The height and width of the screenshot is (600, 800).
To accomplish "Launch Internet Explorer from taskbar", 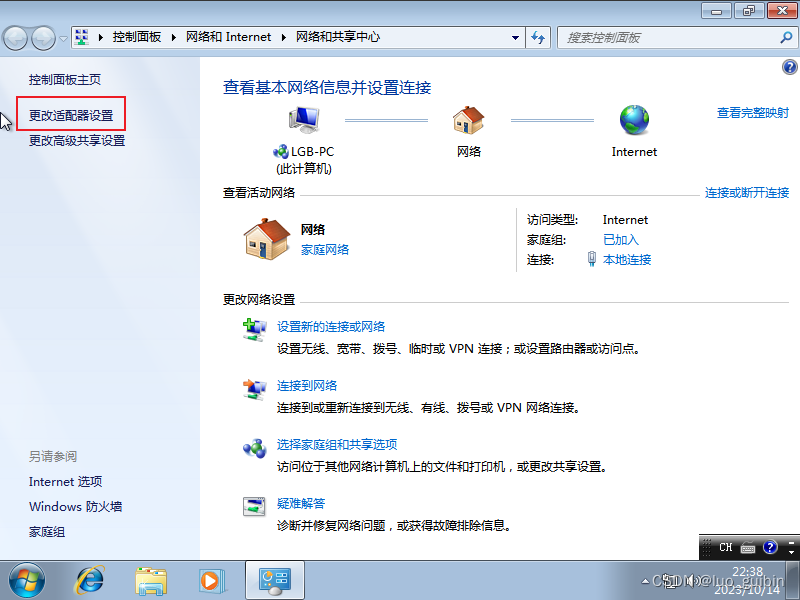I will pos(90,580).
